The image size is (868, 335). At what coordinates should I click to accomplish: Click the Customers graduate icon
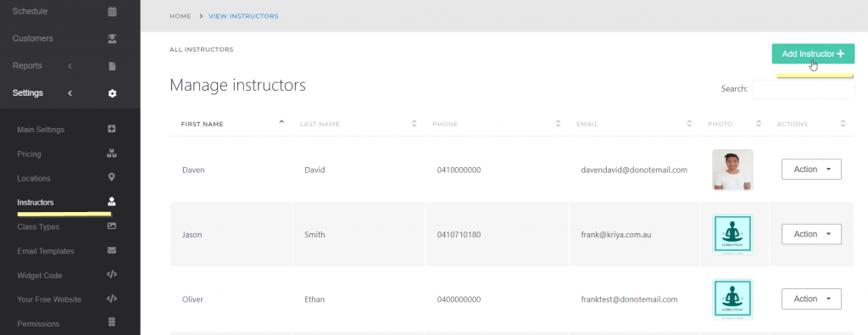point(113,39)
